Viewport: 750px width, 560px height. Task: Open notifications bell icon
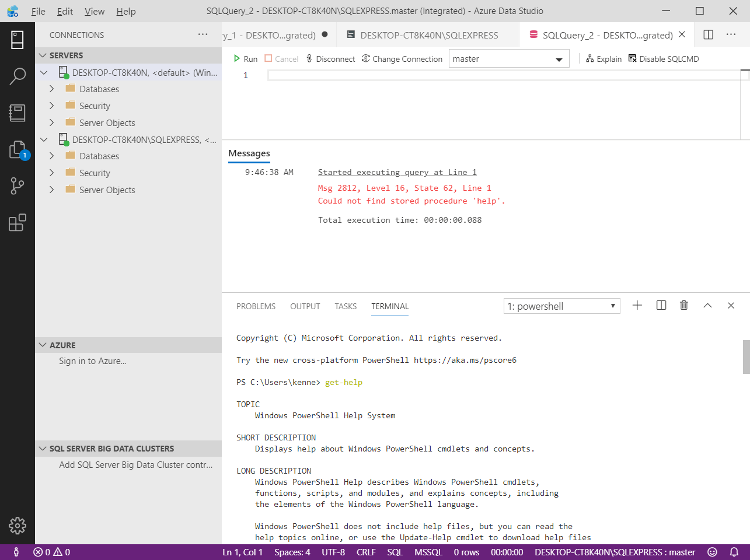point(734,552)
